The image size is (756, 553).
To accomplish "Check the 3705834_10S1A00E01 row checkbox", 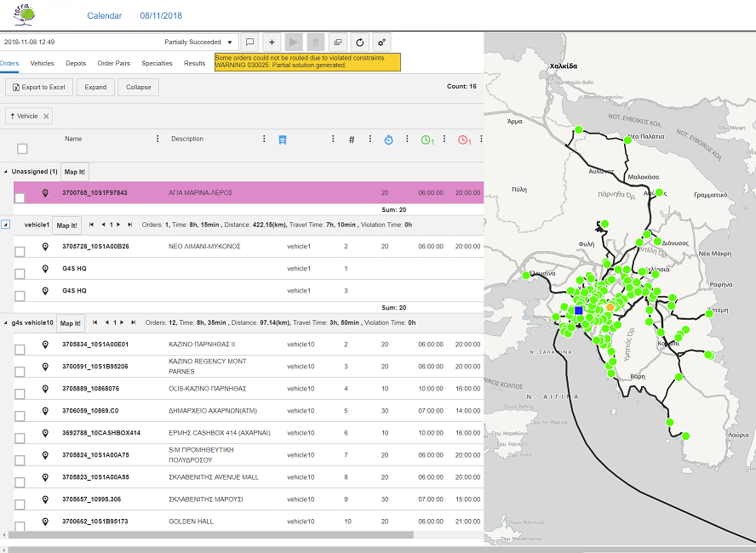I will (x=20, y=350).
